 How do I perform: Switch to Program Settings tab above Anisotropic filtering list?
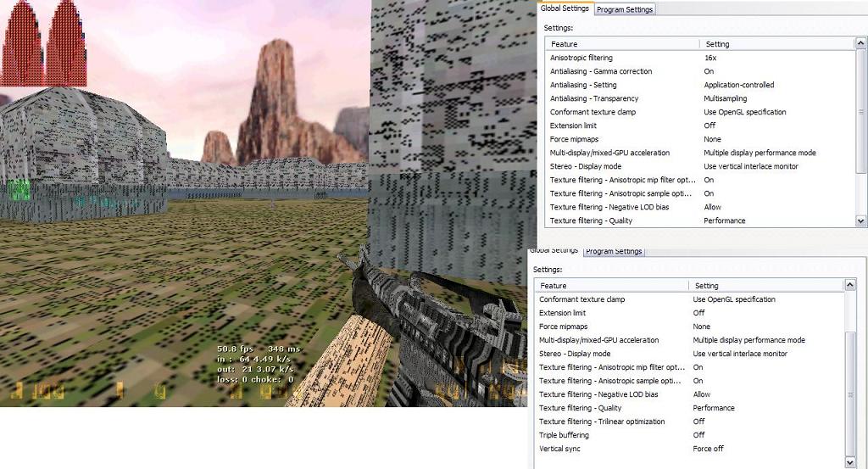tap(625, 9)
